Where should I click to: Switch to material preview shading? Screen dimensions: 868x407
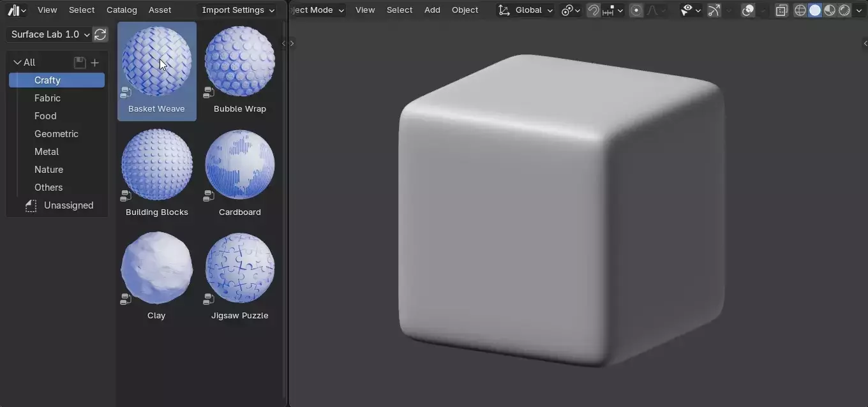point(830,10)
